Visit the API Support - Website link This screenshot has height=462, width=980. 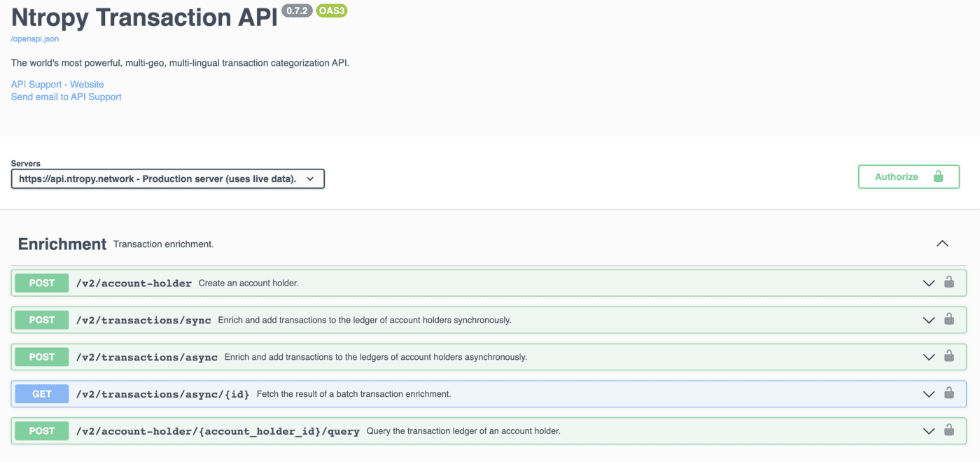pyautogui.click(x=57, y=85)
